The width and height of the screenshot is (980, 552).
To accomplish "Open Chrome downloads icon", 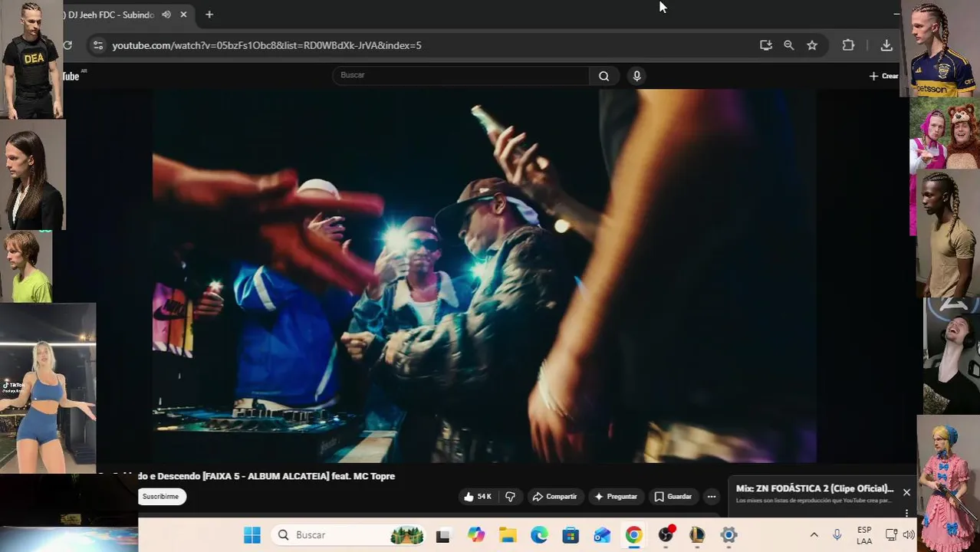I will click(x=886, y=45).
